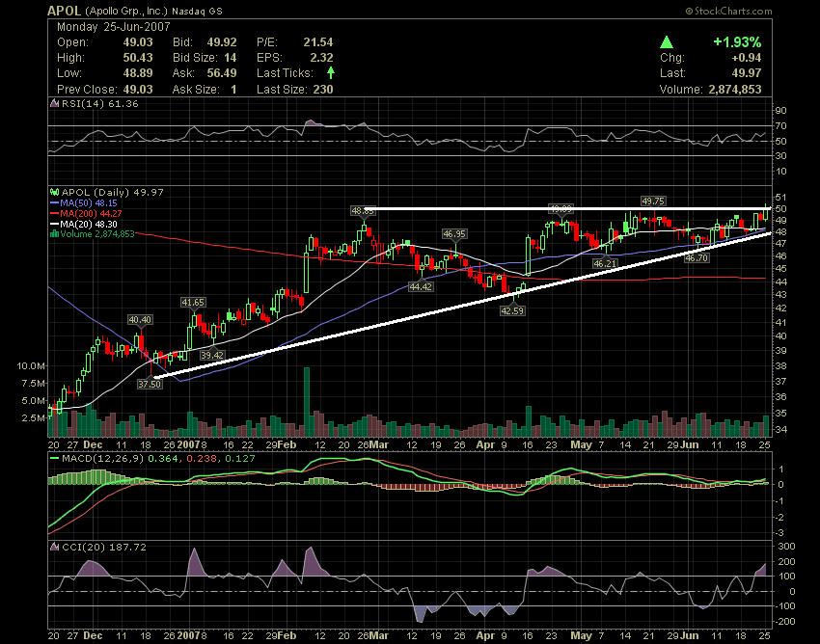
Task: Click the RSI(14) reading 61.36
Action: pos(123,103)
